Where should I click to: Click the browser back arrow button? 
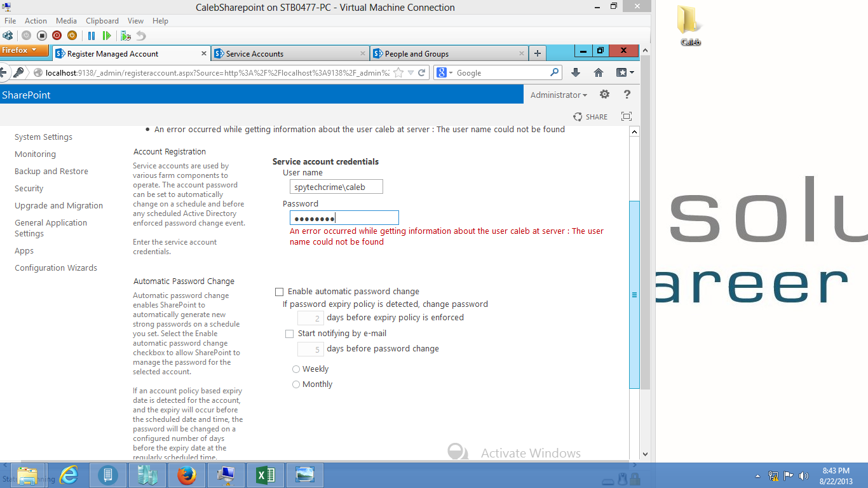3,72
